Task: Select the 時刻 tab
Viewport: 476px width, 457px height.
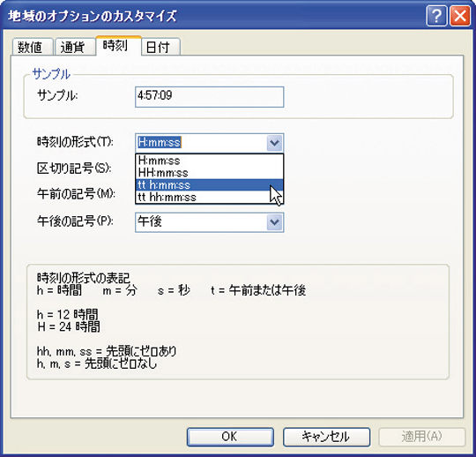Action: (119, 46)
